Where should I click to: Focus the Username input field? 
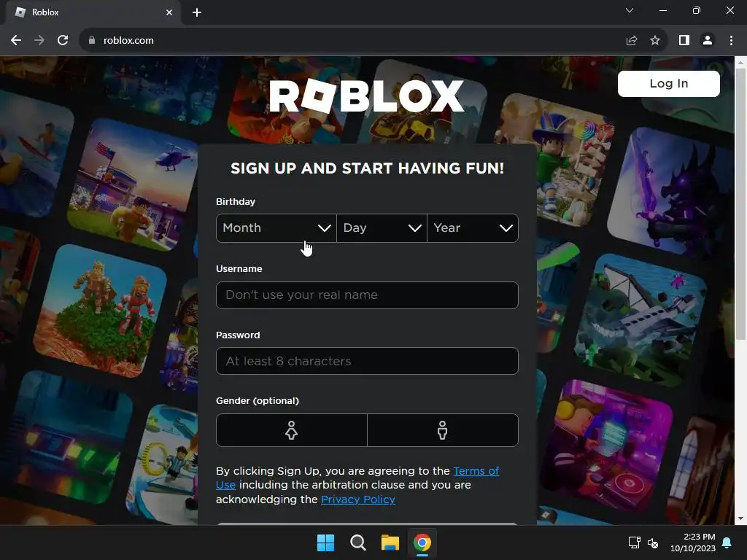coord(367,295)
